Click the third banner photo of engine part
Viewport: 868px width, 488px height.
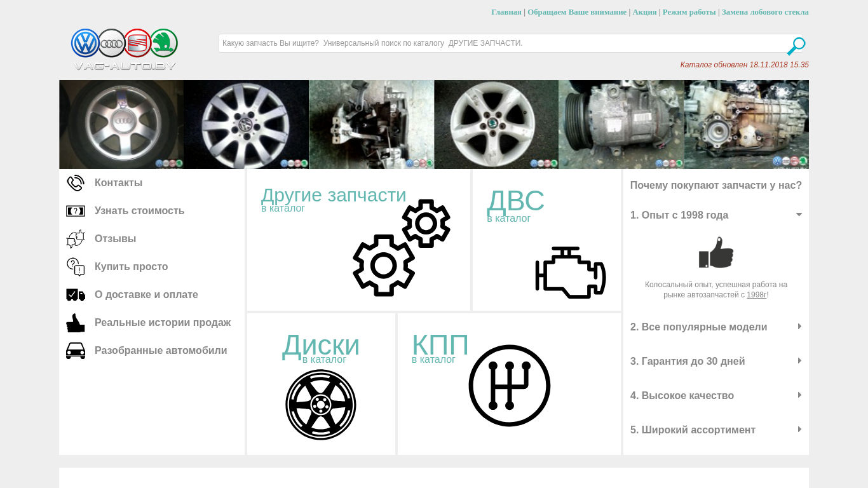(x=371, y=125)
